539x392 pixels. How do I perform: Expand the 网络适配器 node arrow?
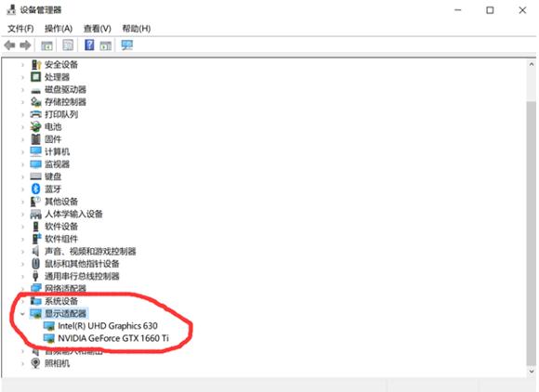pos(22,289)
